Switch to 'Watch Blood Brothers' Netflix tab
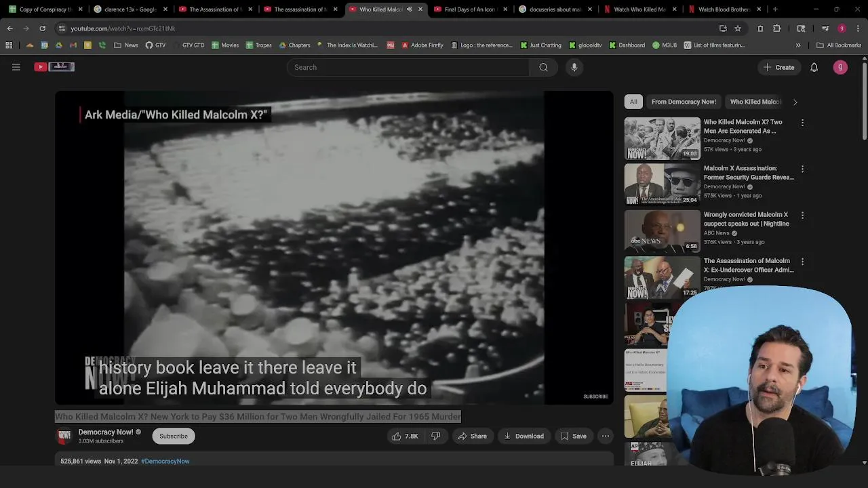Image resolution: width=868 pixels, height=488 pixels. [x=720, y=9]
